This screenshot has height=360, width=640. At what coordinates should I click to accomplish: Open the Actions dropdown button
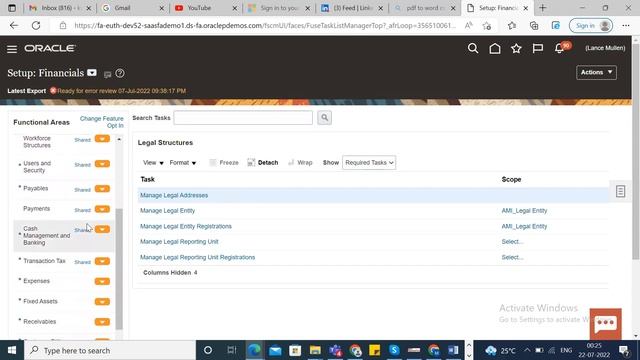tap(596, 72)
